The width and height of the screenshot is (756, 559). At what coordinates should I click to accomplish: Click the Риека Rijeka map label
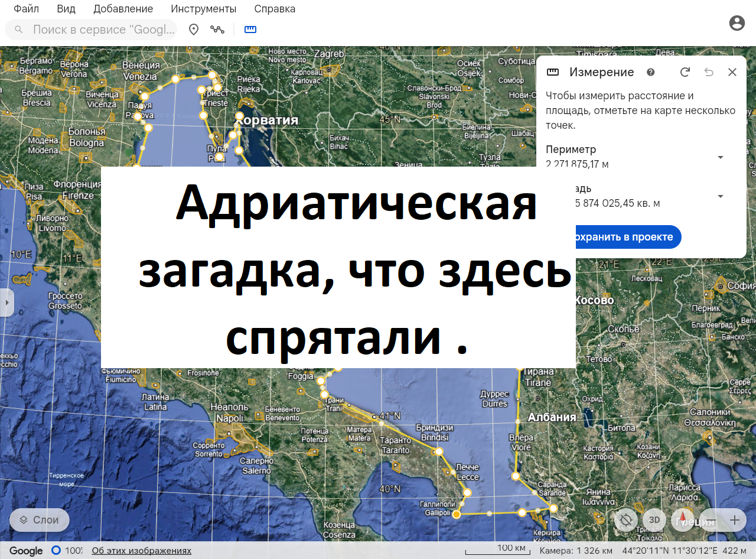(x=249, y=84)
